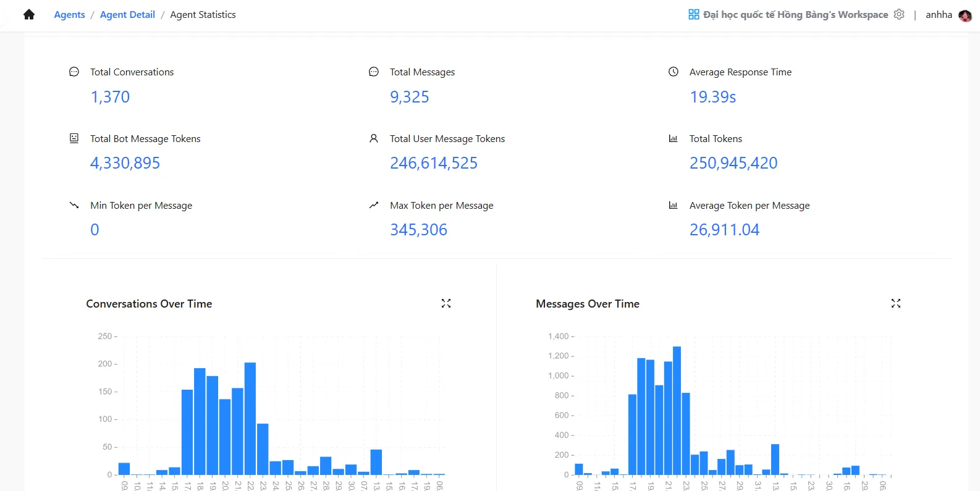Click the Total Conversations label
The height and width of the screenshot is (491, 980).
(x=132, y=72)
